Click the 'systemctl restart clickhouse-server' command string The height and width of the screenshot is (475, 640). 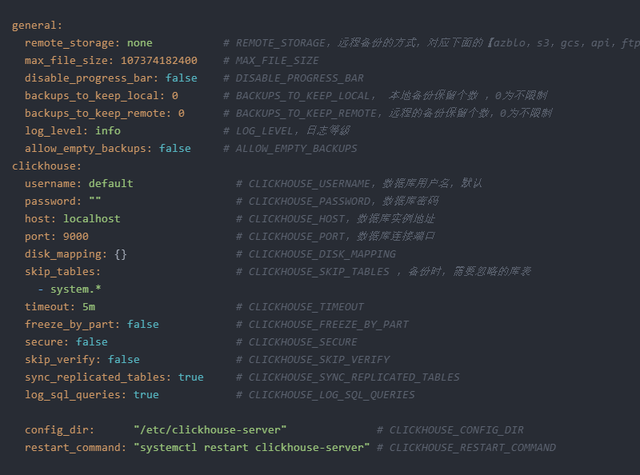[252, 447]
